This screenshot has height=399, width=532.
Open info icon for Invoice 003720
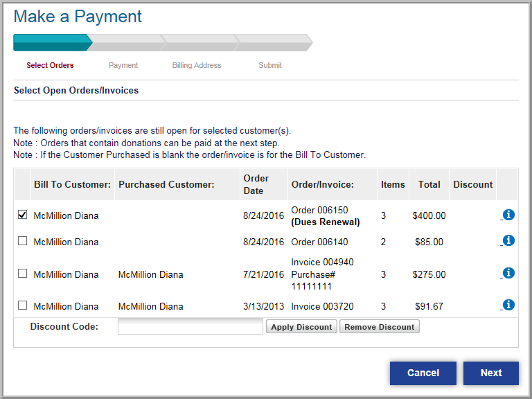pyautogui.click(x=508, y=305)
